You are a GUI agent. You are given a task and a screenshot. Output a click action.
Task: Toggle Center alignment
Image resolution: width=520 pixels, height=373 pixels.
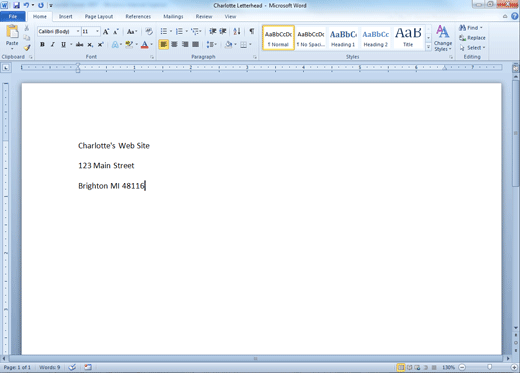coord(174,44)
